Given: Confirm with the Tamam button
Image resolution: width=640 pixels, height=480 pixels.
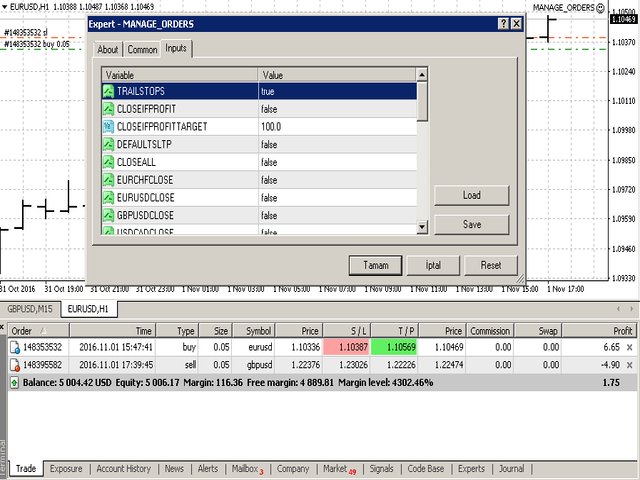Looking at the screenshot, I should click(376, 265).
